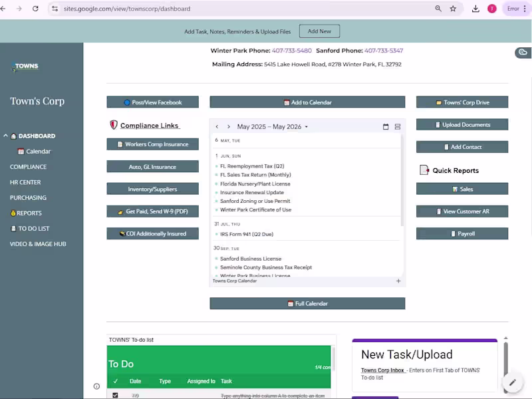Click the pencil edit icon at bottom right
This screenshot has width=532, height=399.
512,382
